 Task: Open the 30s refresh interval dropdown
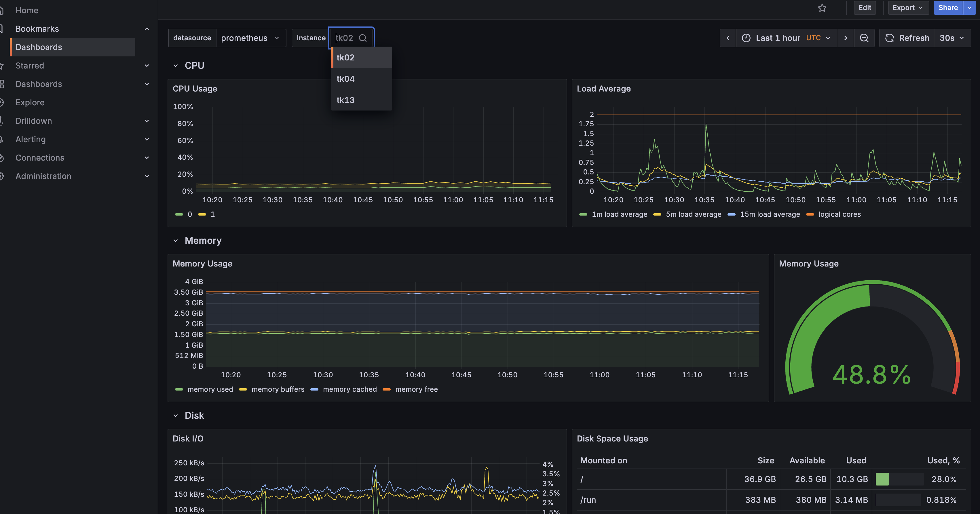click(x=952, y=38)
